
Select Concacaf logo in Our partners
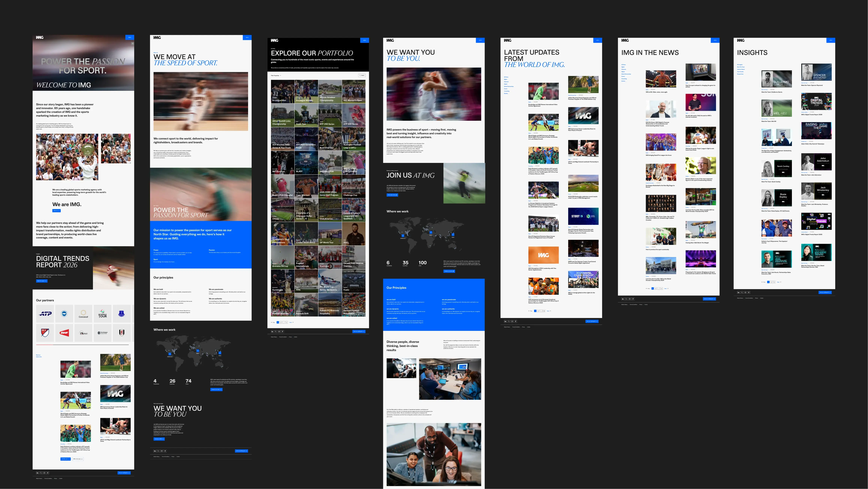click(83, 313)
